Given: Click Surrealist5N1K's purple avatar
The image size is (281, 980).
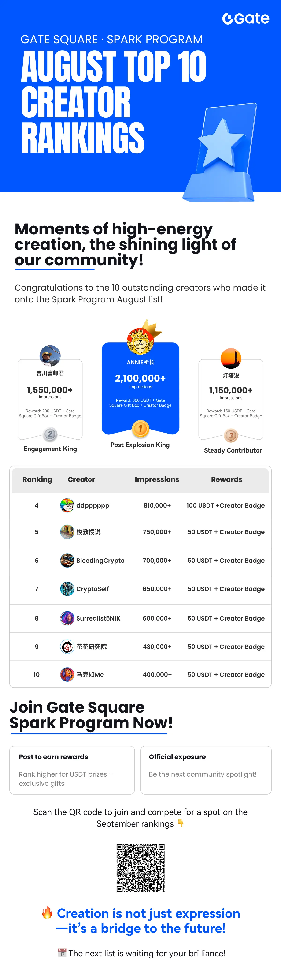Looking at the screenshot, I should 67,618.
